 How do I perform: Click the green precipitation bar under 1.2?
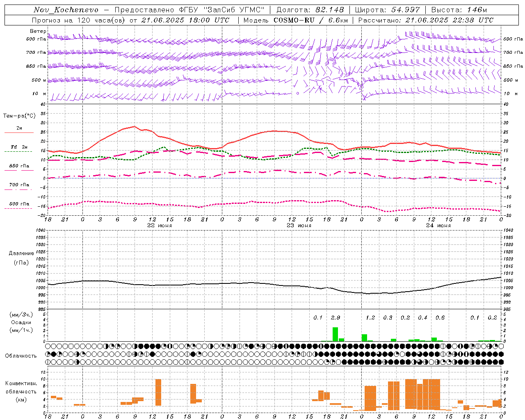click(x=364, y=338)
